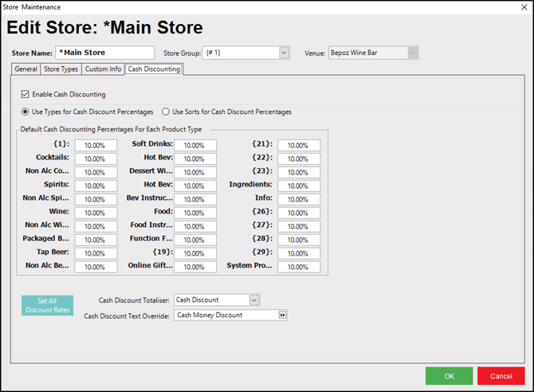Select Use Types for Cash Discount Percentages
534x392 pixels.
point(26,112)
